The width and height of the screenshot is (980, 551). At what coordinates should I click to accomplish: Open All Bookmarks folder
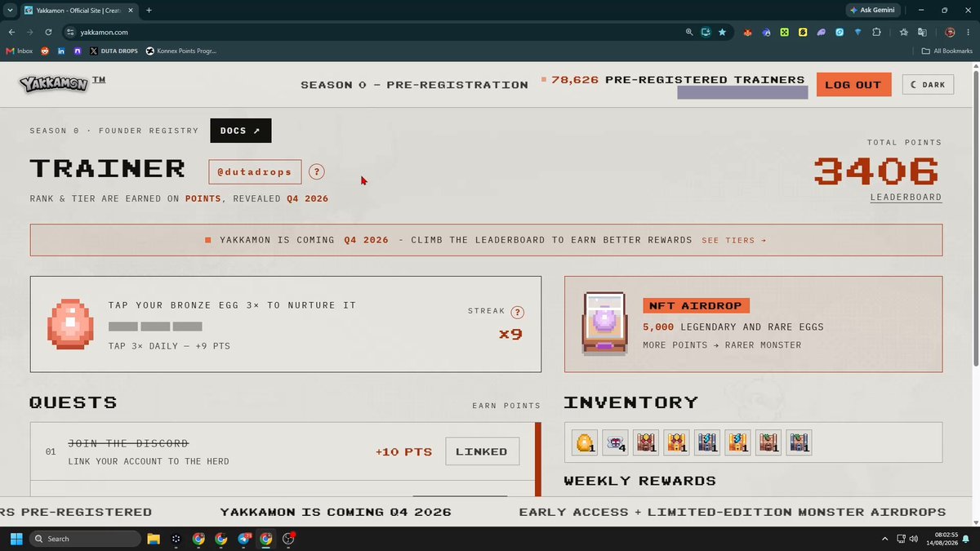947,51
